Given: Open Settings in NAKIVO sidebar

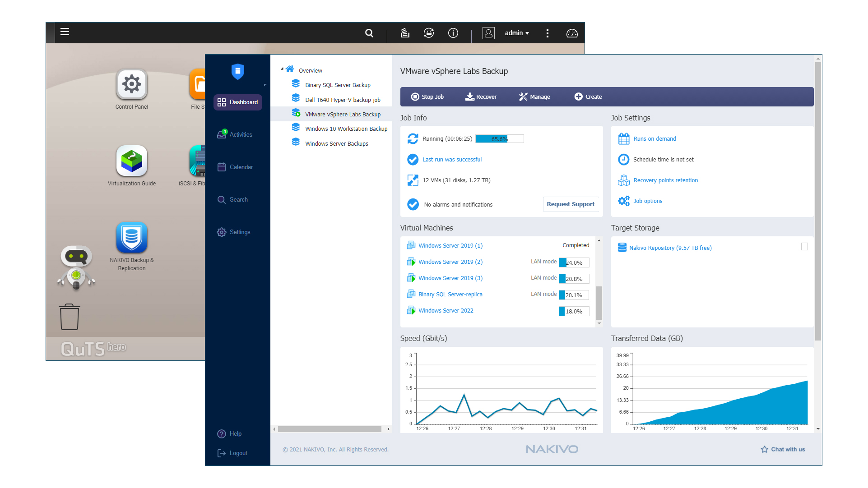Looking at the screenshot, I should point(234,232).
